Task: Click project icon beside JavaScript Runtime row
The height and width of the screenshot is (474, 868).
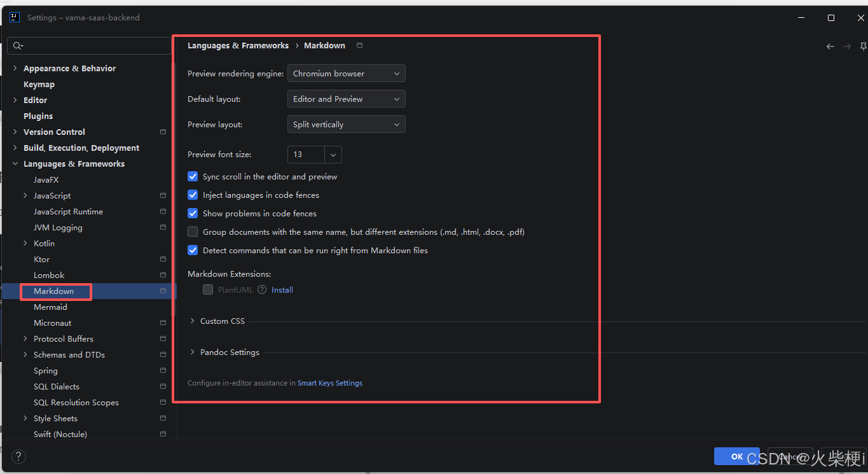Action: pyautogui.click(x=163, y=211)
